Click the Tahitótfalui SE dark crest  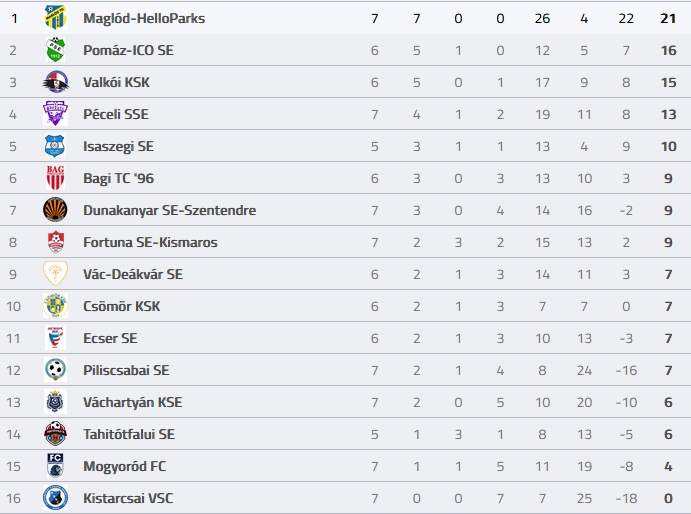(56, 433)
